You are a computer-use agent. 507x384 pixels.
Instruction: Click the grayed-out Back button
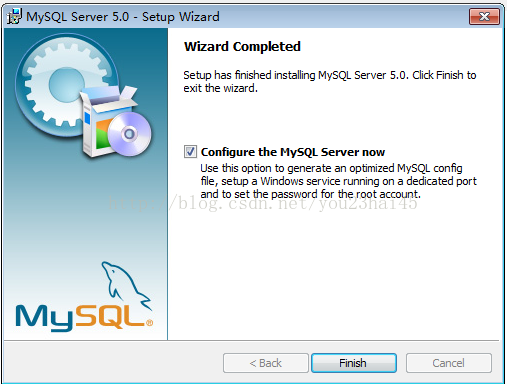pyautogui.click(x=266, y=363)
